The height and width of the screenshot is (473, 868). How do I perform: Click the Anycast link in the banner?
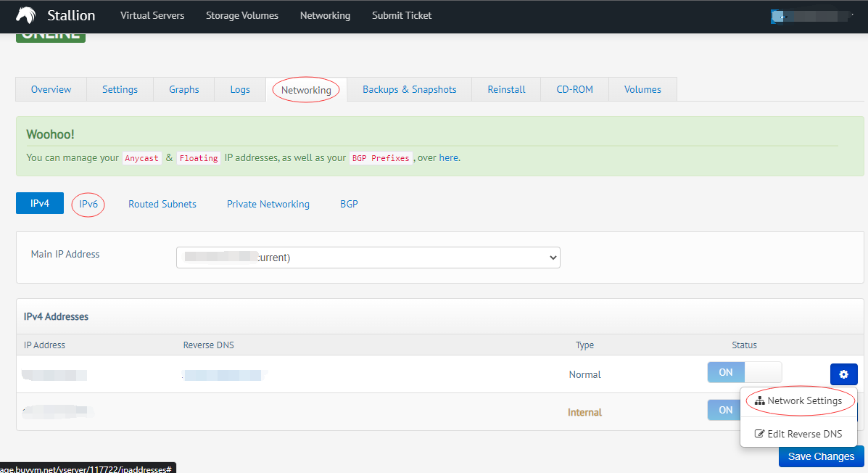coord(141,157)
